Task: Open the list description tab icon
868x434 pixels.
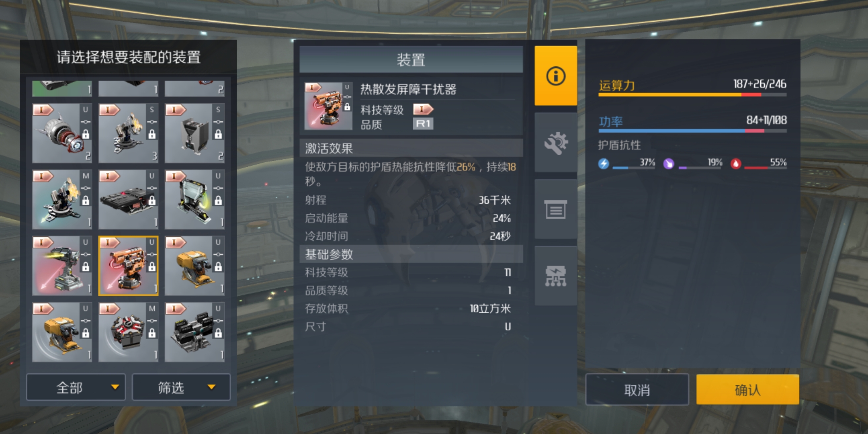Action: 556,209
